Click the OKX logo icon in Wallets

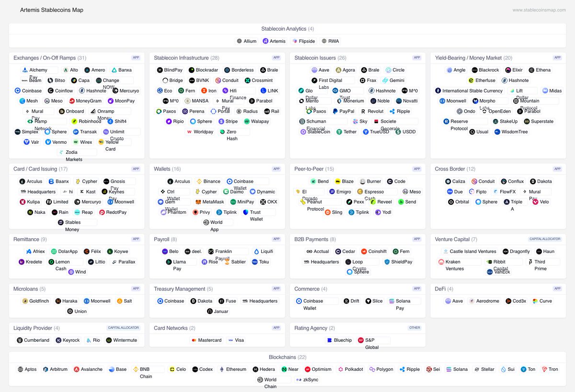coord(263,202)
